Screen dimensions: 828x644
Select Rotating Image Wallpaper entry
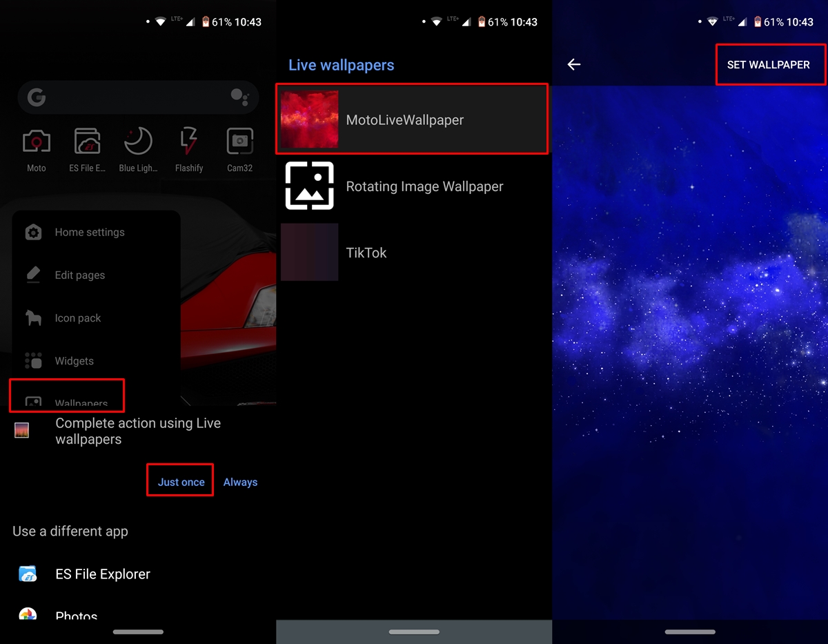pyautogui.click(x=414, y=186)
